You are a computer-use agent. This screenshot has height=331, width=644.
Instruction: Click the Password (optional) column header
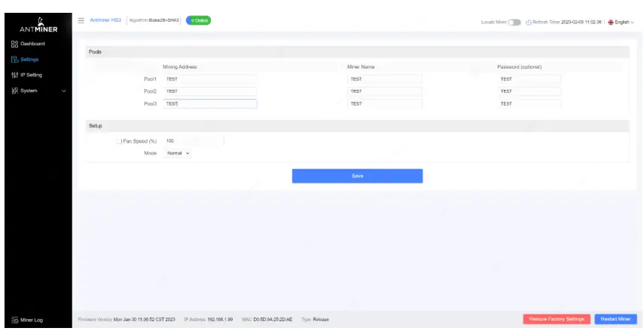pyautogui.click(x=519, y=66)
